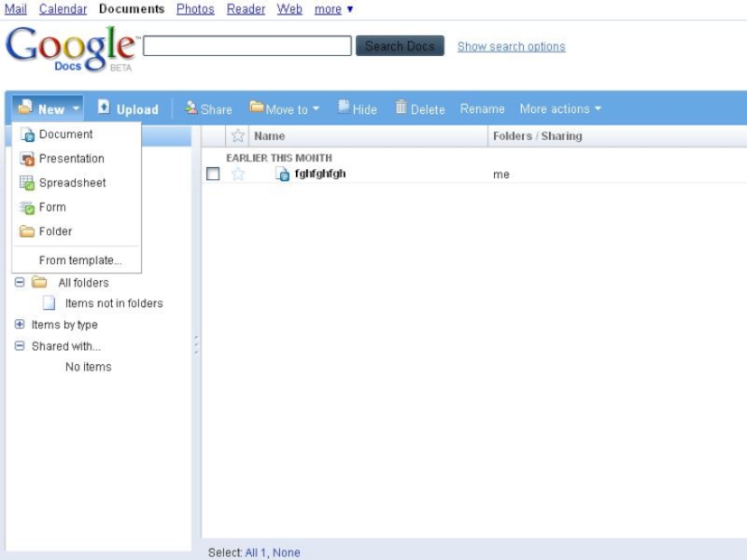Image resolution: width=747 pixels, height=560 pixels.
Task: Select None link at bottom
Action: click(x=287, y=553)
